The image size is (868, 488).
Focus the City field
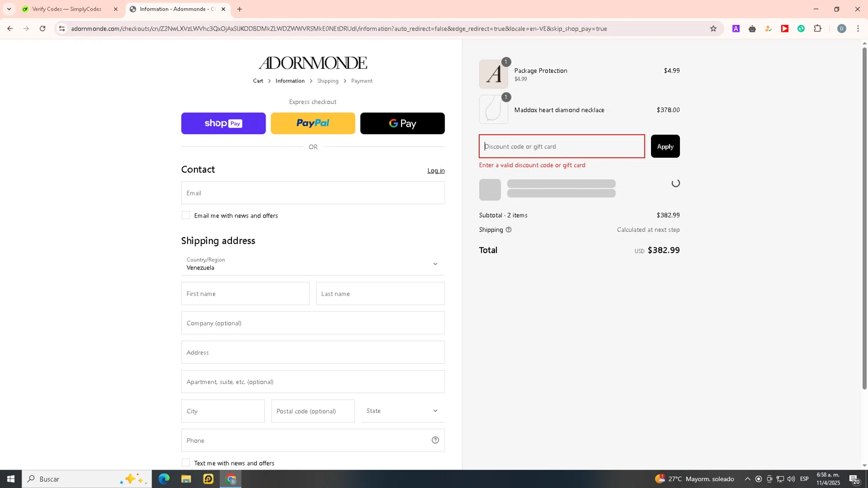(223, 411)
